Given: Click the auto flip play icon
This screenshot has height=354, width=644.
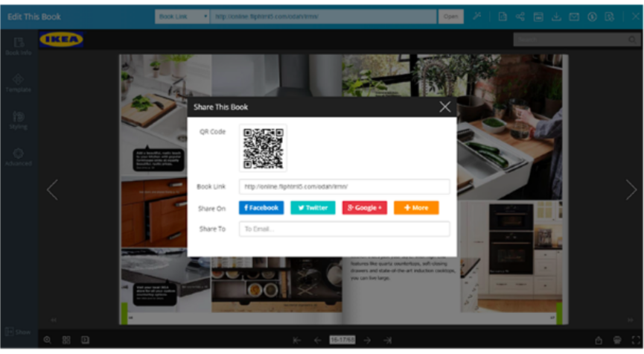Looking at the screenshot, I should (85, 340).
